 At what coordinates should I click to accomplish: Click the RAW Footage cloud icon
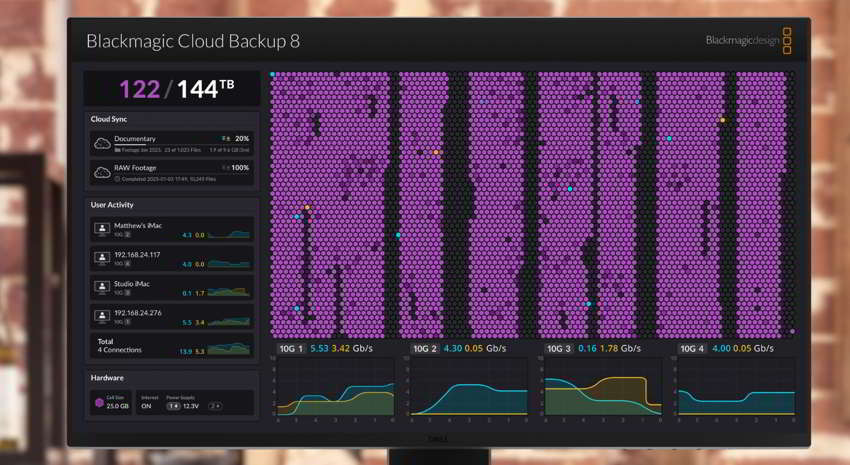[102, 173]
